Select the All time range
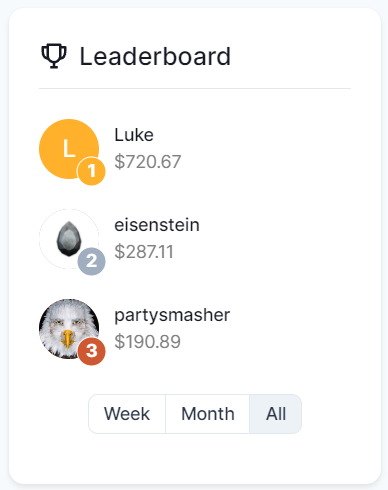Screen dimensions: 388x490 276,414
